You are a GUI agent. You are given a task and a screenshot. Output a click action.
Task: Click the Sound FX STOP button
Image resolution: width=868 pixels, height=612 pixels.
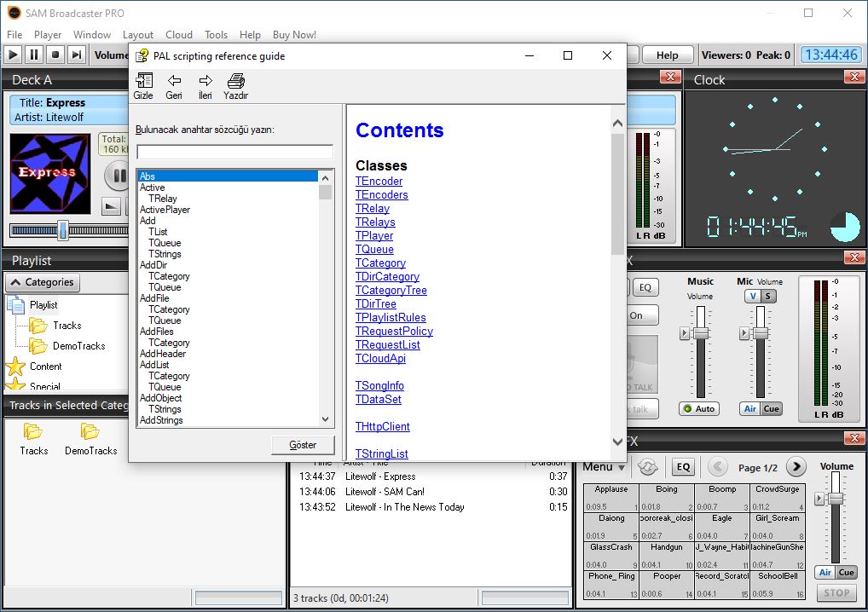coord(836,592)
